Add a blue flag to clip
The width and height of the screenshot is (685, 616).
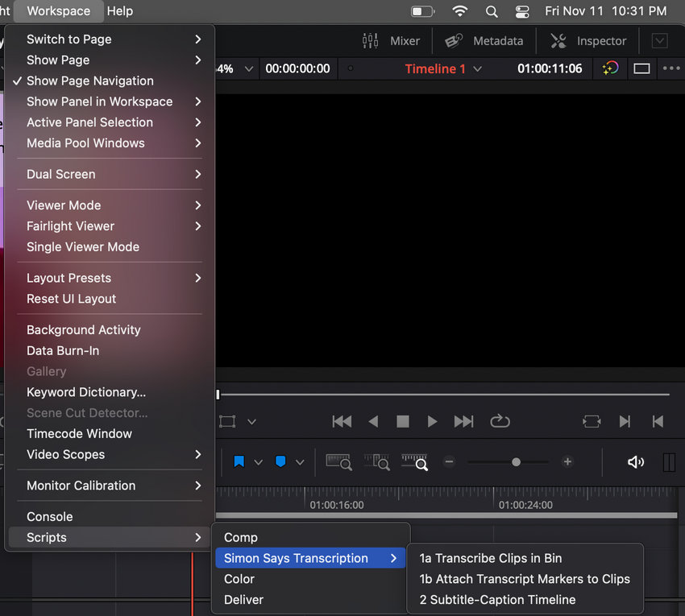click(239, 461)
